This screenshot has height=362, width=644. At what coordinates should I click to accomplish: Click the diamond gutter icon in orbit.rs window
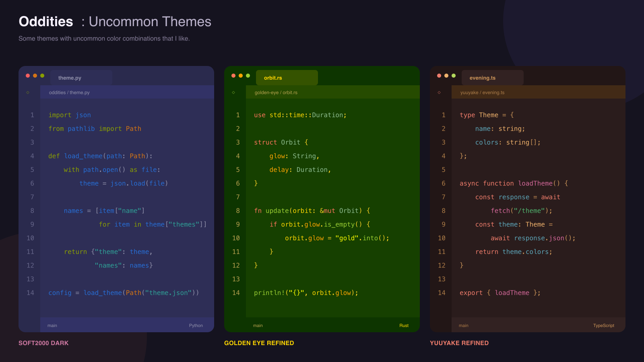point(233,93)
